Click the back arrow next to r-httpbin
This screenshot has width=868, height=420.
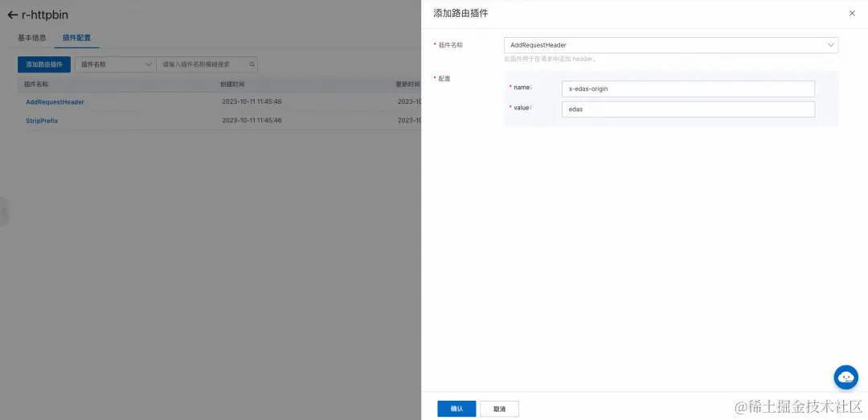pos(13,15)
